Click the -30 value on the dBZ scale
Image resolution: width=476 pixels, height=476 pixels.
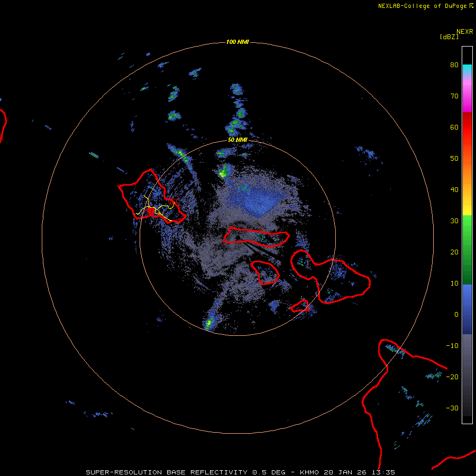pyautogui.click(x=452, y=408)
